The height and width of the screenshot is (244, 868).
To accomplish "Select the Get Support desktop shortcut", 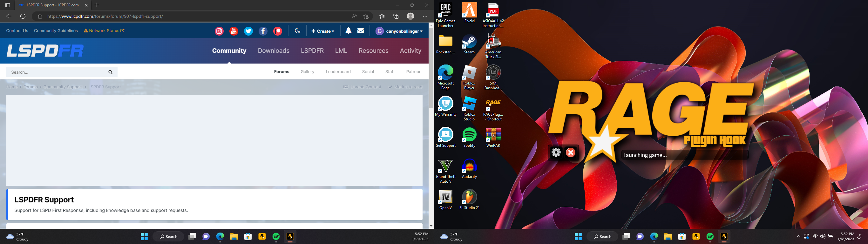I will click(x=445, y=138).
